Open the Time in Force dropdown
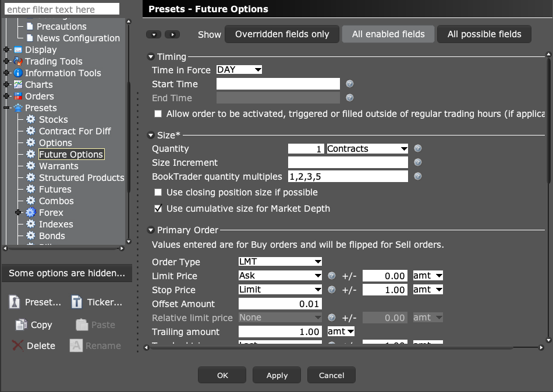 [x=239, y=70]
